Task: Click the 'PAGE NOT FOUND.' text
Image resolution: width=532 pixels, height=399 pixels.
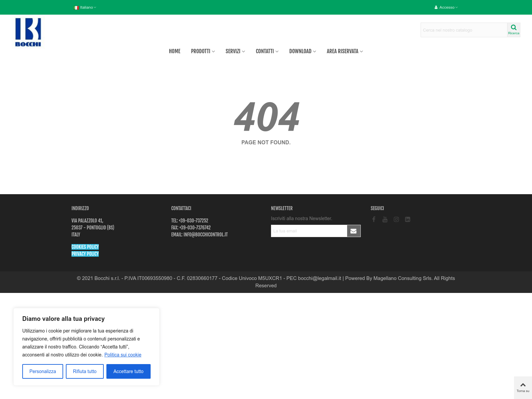Action: pyautogui.click(x=266, y=142)
